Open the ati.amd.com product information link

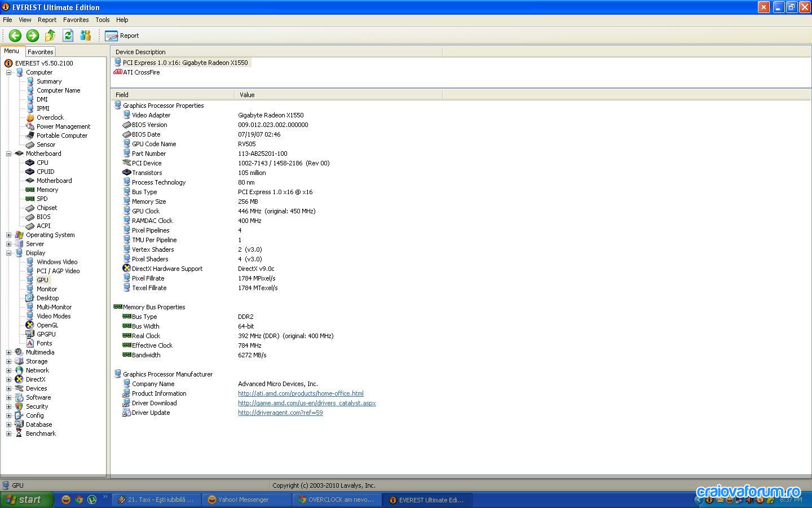[x=301, y=393]
